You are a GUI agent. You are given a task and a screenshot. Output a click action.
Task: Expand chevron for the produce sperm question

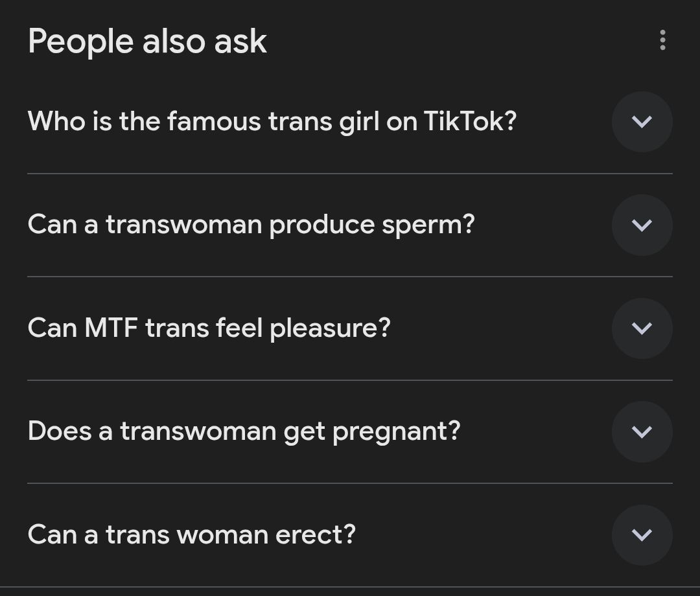642,225
